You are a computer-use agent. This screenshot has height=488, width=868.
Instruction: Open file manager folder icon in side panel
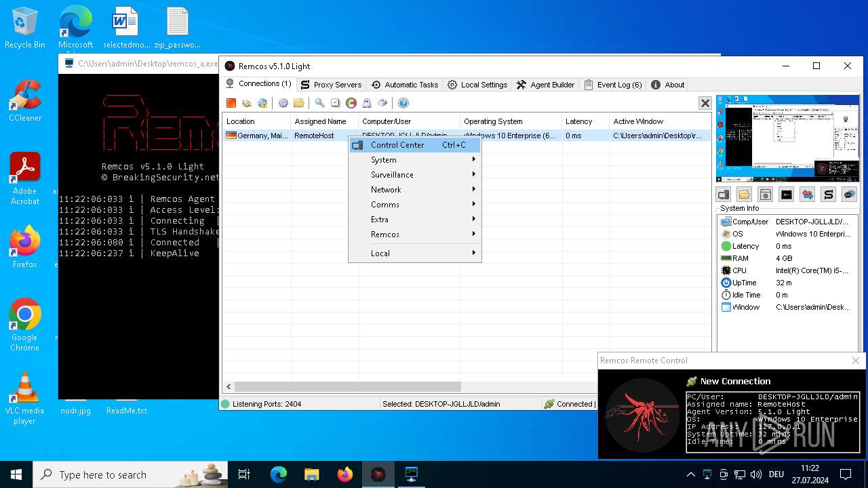coord(745,195)
